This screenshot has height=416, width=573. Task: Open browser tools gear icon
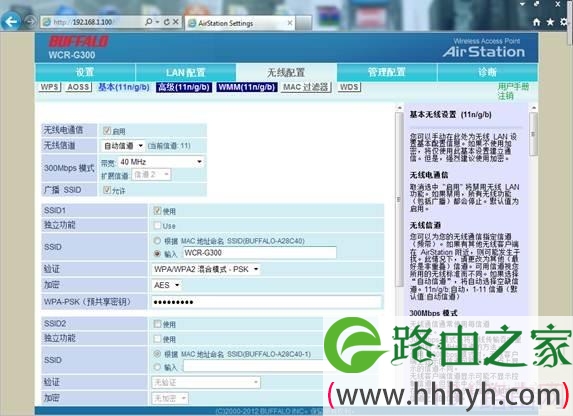pos(564,22)
